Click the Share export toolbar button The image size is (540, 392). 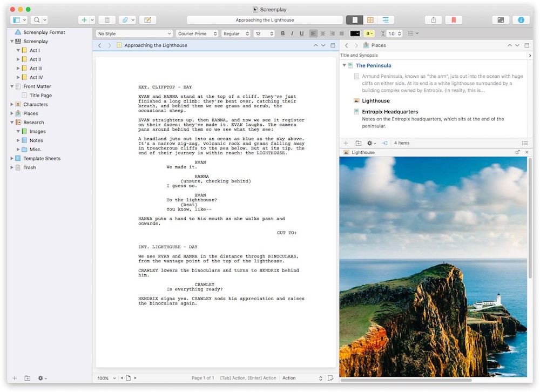433,20
